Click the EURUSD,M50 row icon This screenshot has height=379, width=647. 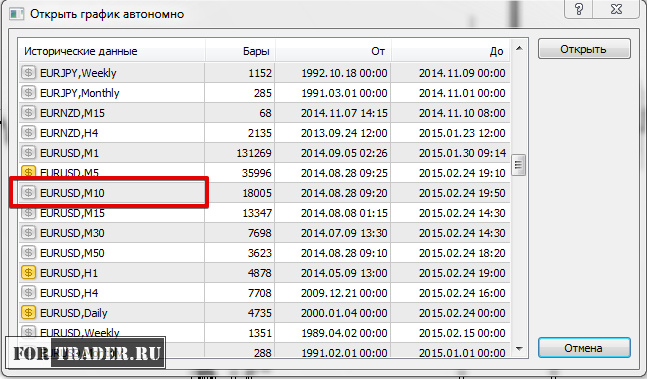point(28,253)
